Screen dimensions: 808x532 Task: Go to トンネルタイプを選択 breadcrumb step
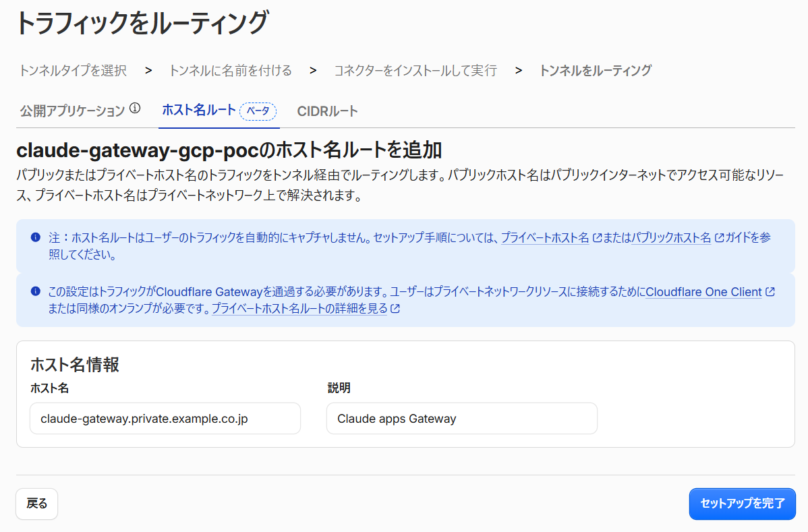[x=73, y=71]
